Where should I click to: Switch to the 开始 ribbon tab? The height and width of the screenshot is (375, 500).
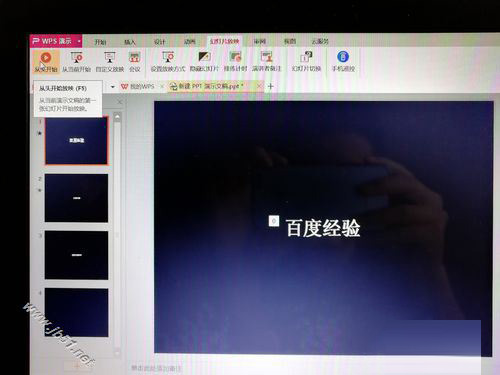click(x=100, y=42)
